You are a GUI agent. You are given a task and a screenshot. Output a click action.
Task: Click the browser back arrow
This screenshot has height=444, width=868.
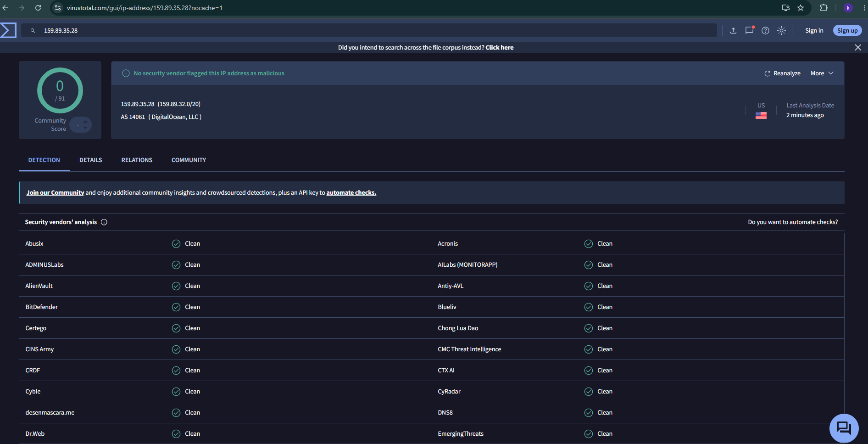(6, 8)
